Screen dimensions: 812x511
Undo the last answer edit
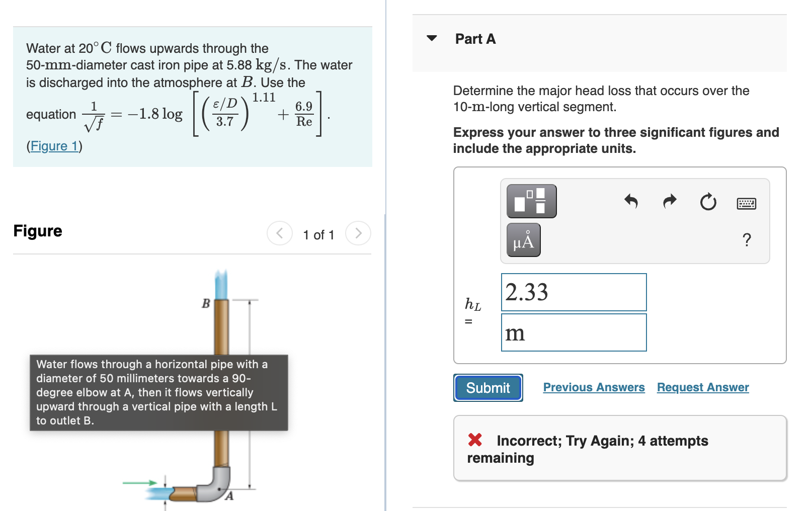coord(631,201)
